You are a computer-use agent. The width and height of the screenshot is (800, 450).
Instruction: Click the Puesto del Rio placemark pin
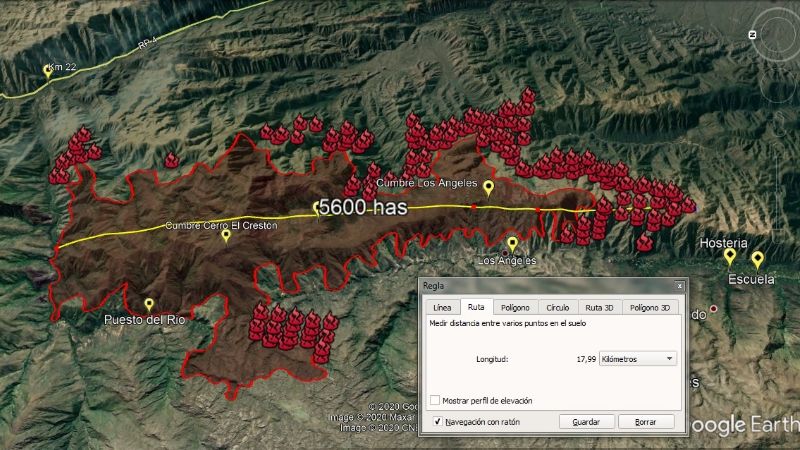point(149,304)
